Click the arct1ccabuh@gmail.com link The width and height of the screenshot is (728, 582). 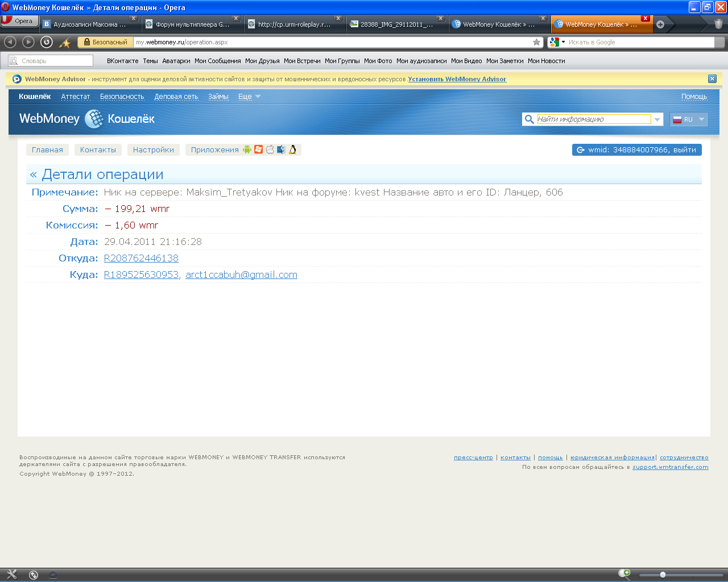click(x=241, y=275)
